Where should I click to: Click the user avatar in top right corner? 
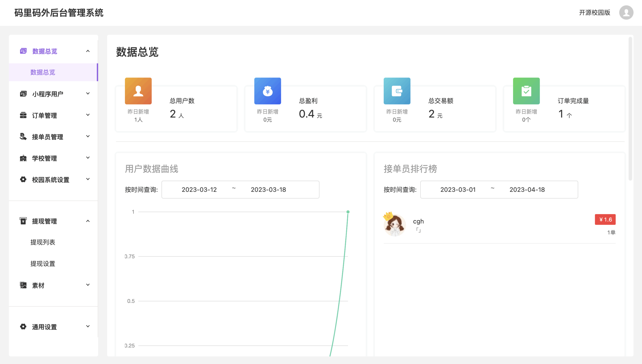point(626,13)
